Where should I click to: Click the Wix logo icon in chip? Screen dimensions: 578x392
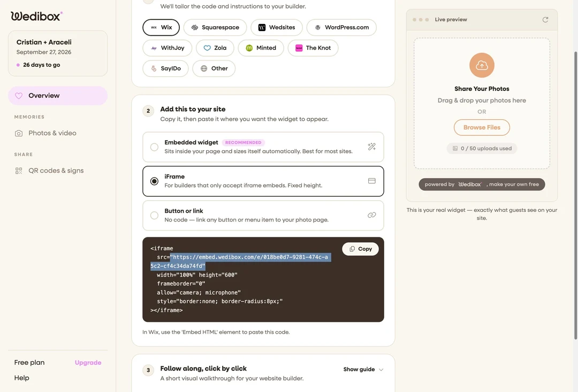pyautogui.click(x=154, y=28)
